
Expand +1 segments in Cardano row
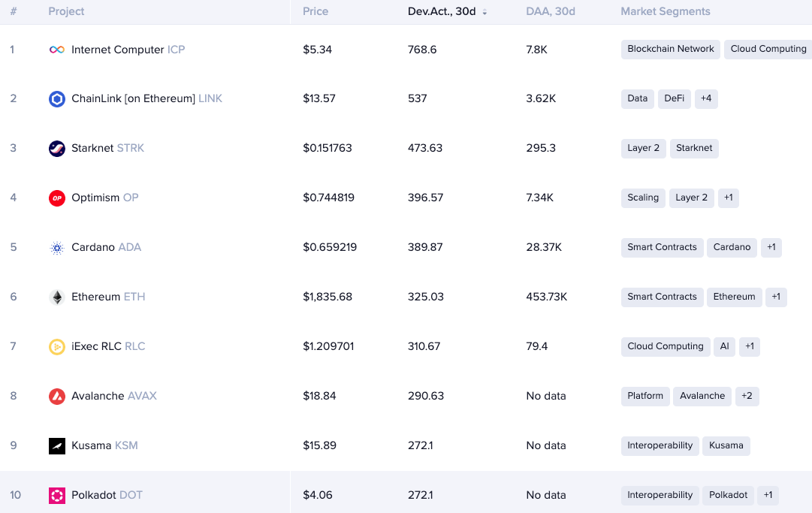coord(771,247)
